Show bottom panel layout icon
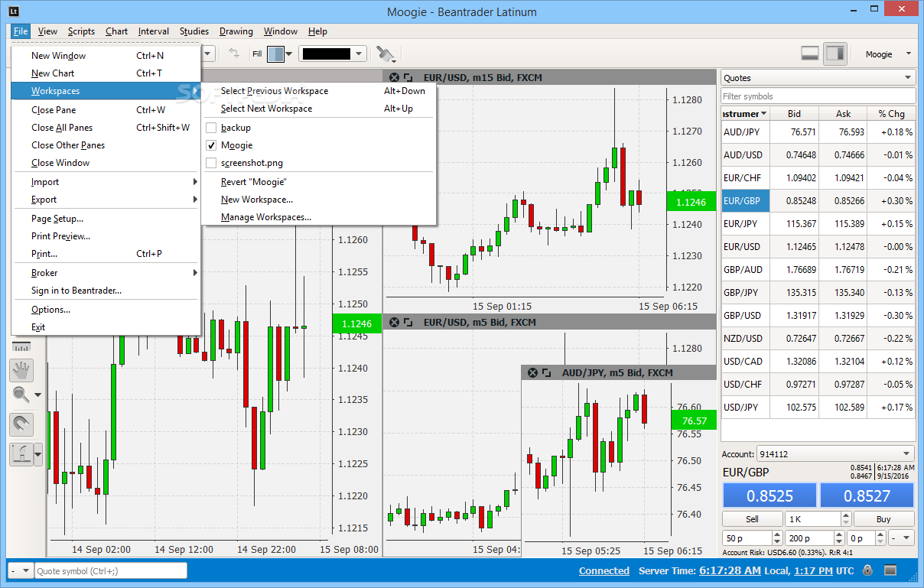 [810, 54]
